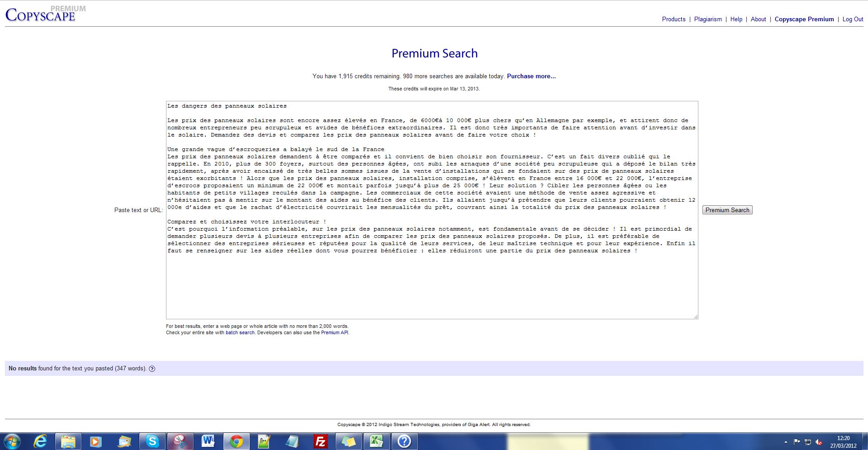
Task: Open the About page
Action: [758, 19]
